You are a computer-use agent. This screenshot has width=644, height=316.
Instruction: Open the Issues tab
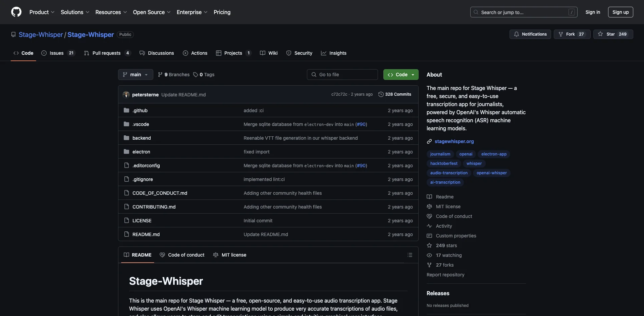click(x=58, y=53)
